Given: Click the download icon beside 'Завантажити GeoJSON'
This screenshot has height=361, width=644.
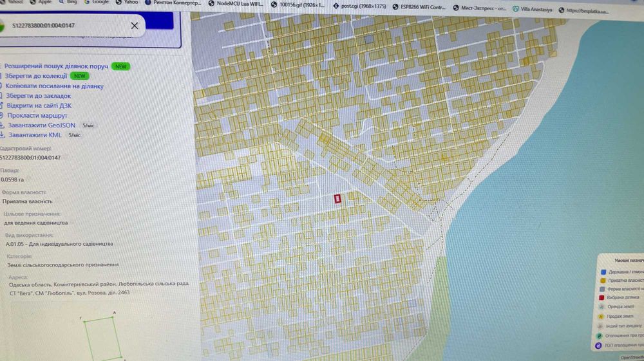Looking at the screenshot, I should [x=2, y=125].
